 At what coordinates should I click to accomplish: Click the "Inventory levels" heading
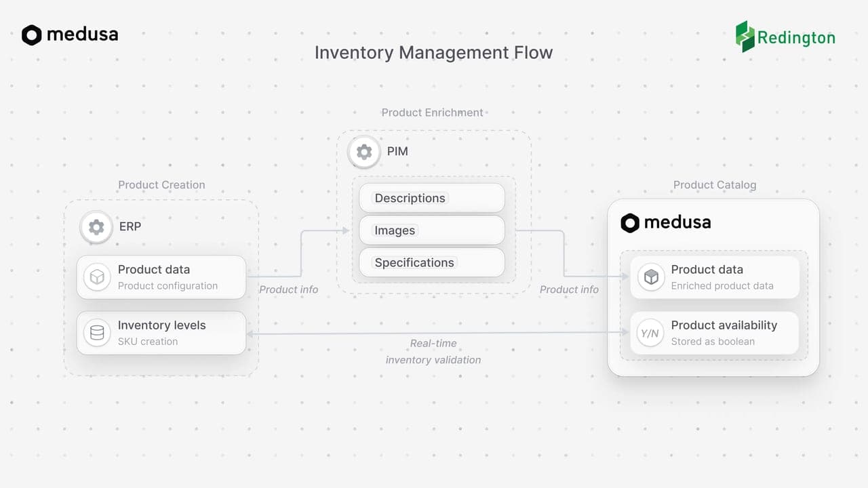click(161, 325)
